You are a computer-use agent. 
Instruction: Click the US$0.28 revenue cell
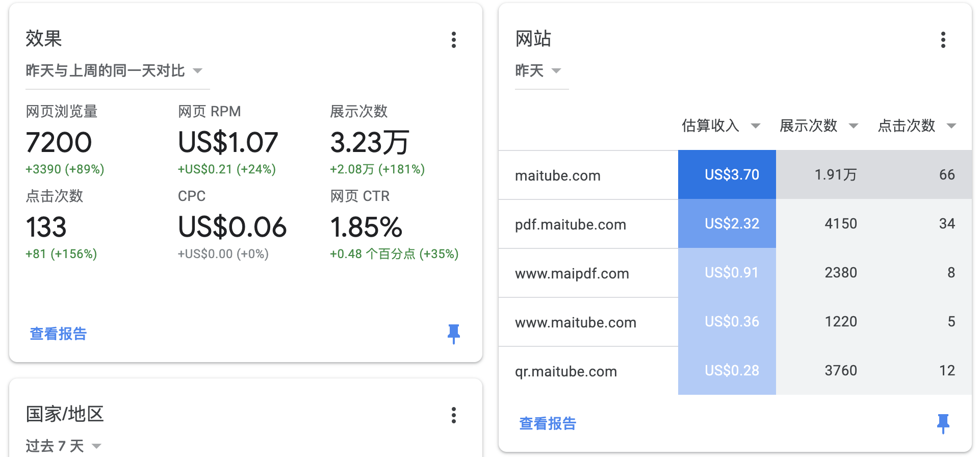pyautogui.click(x=732, y=371)
